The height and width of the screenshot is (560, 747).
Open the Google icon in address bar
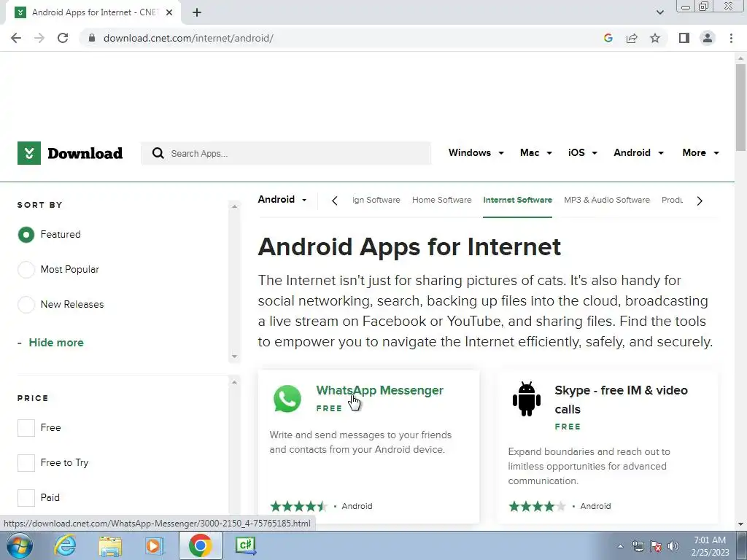click(608, 38)
